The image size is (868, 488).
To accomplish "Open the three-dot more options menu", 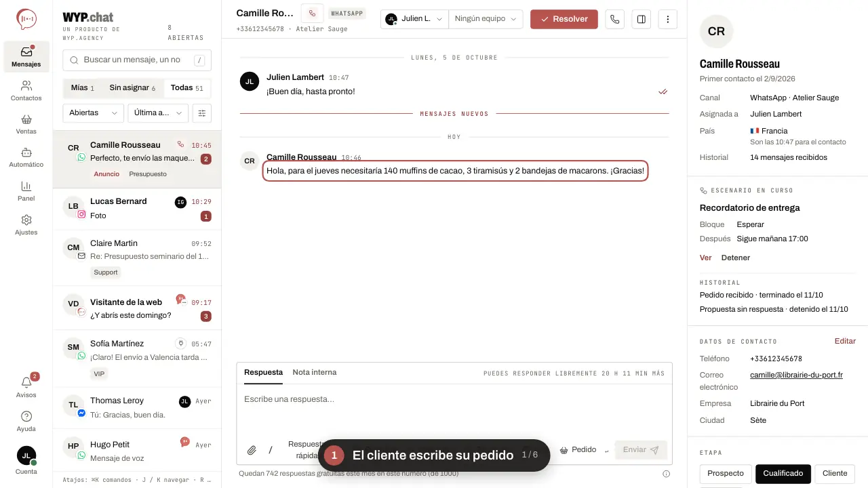I will (668, 19).
